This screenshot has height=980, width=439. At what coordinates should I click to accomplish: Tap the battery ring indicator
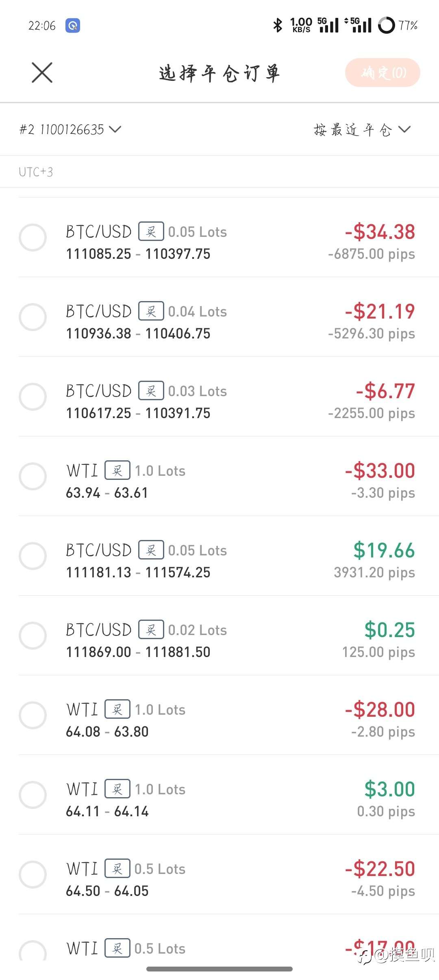[386, 25]
